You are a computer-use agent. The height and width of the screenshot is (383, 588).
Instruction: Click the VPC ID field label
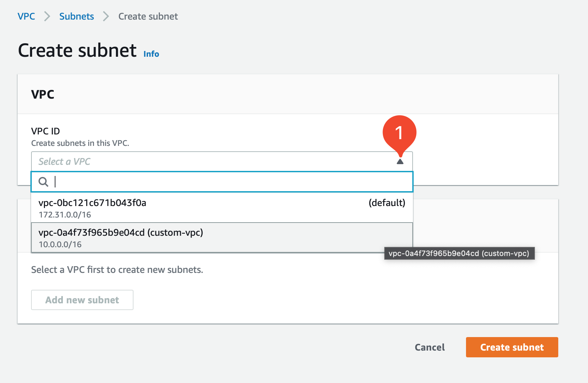click(45, 131)
